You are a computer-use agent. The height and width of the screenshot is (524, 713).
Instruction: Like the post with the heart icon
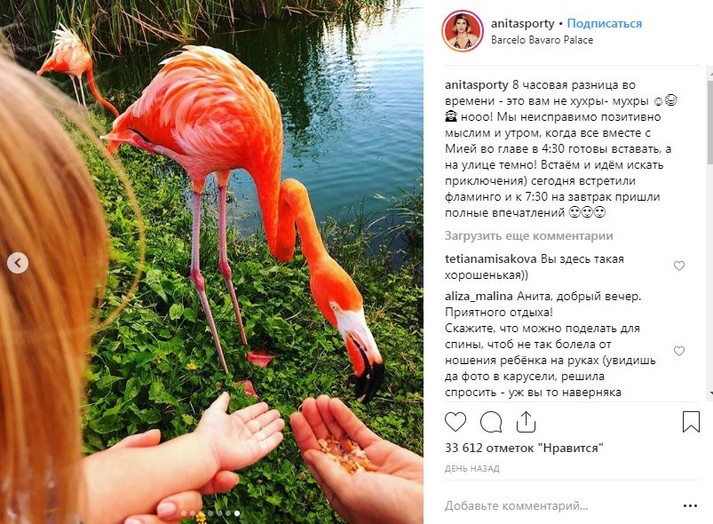click(x=455, y=422)
